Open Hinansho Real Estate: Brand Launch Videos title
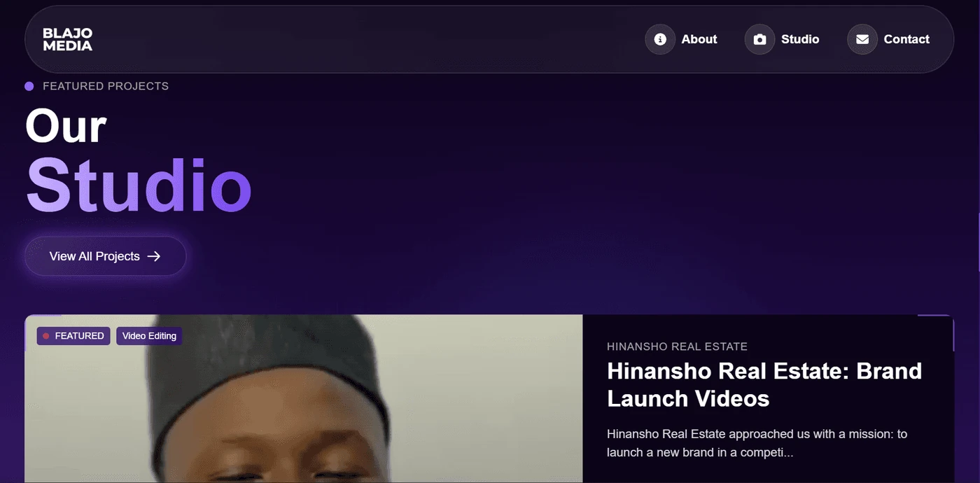Viewport: 980px width, 483px height. point(764,384)
